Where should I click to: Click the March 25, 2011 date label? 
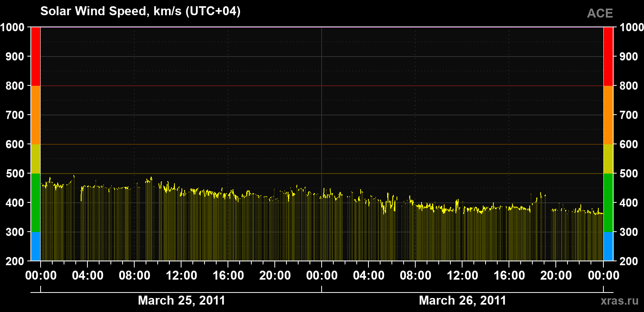click(x=181, y=300)
